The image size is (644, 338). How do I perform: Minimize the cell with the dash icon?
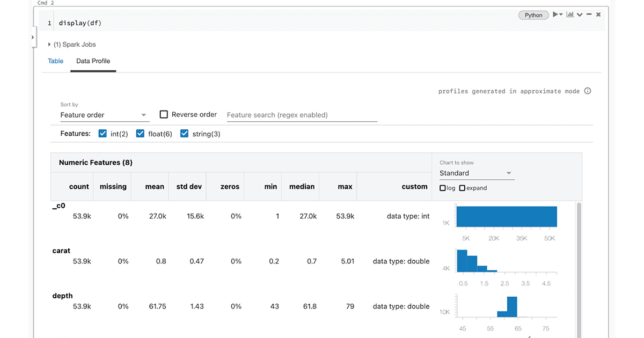[x=589, y=14]
